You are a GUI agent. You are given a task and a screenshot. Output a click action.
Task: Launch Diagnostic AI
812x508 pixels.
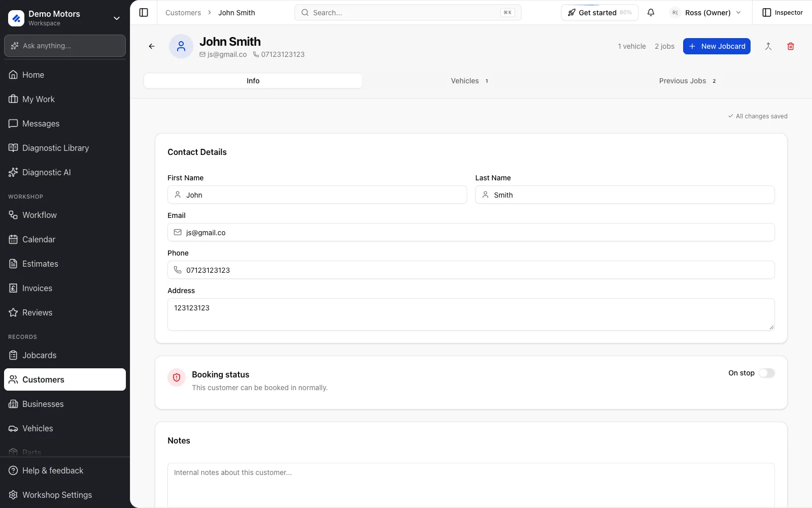tap(65, 172)
